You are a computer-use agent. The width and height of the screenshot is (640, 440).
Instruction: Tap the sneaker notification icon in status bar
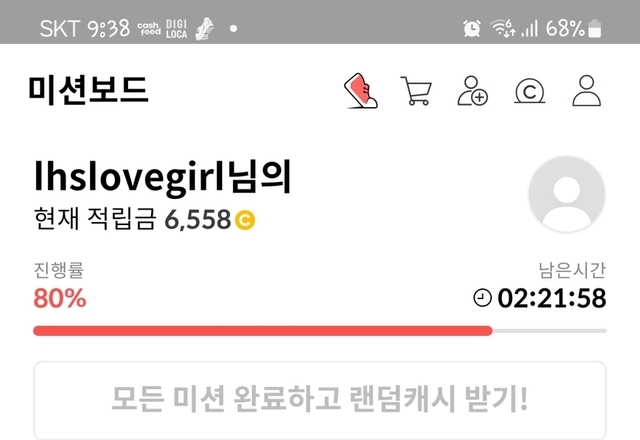(204, 29)
